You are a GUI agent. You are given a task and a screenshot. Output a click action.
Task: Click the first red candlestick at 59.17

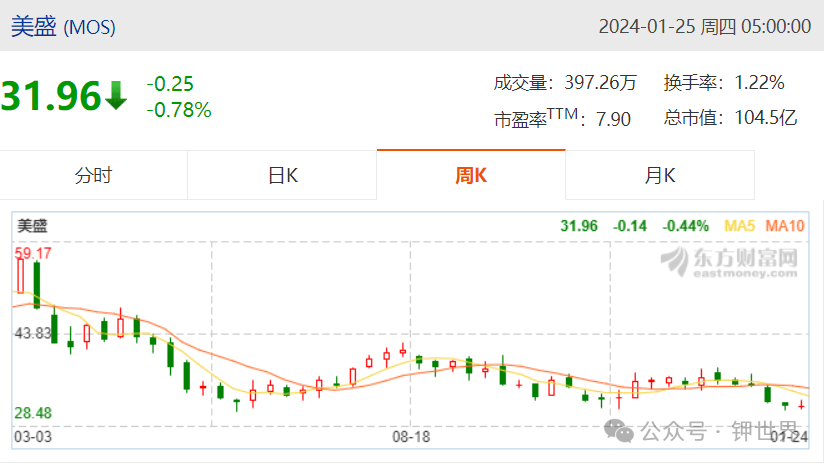point(21,275)
